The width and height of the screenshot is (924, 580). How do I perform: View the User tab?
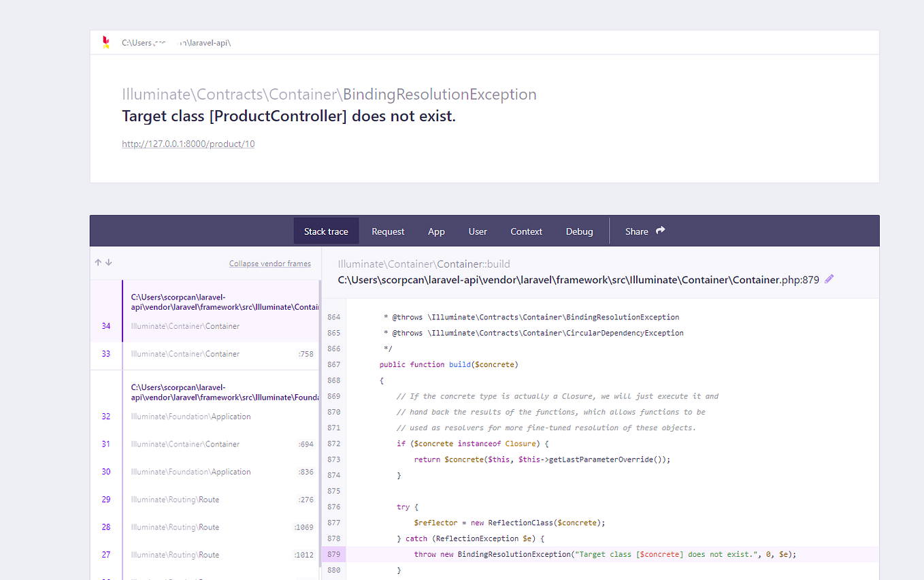click(x=477, y=231)
